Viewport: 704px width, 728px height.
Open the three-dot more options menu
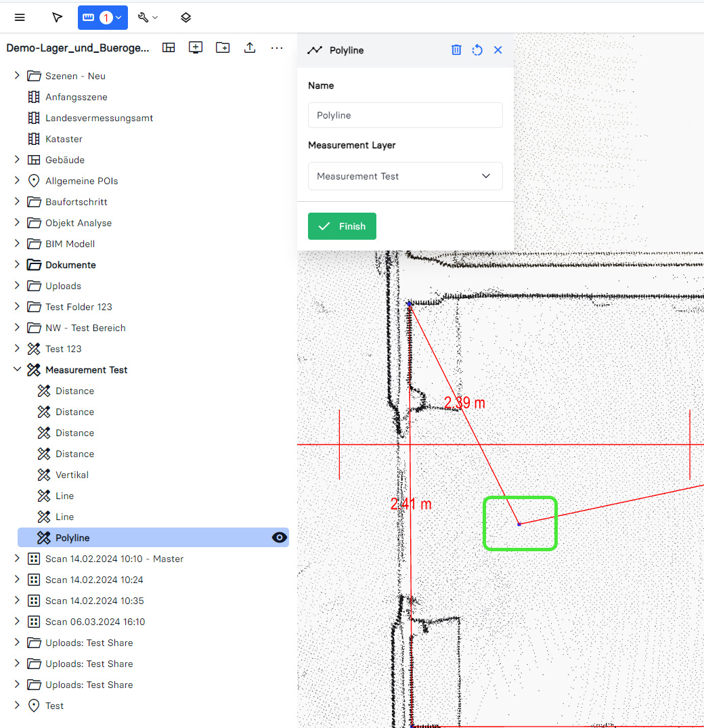pos(277,47)
